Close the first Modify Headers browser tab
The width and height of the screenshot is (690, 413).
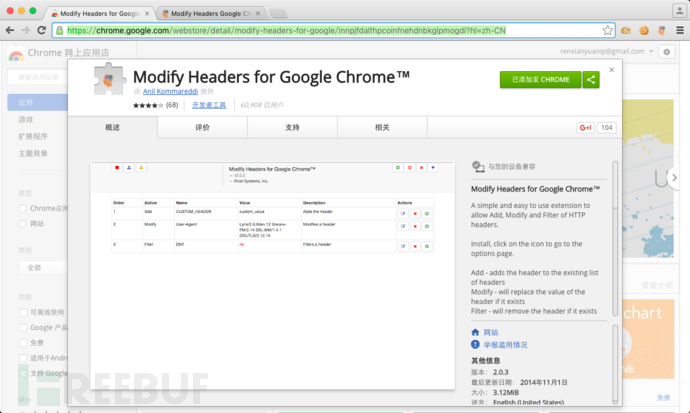click(147, 14)
